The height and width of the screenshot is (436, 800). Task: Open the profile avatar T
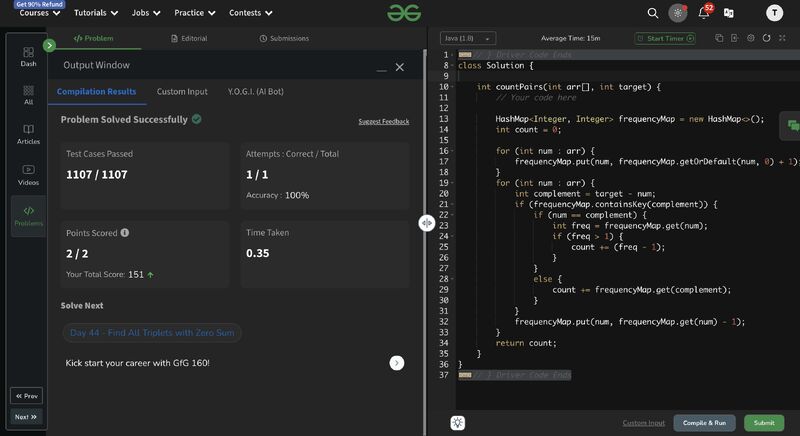coord(774,13)
